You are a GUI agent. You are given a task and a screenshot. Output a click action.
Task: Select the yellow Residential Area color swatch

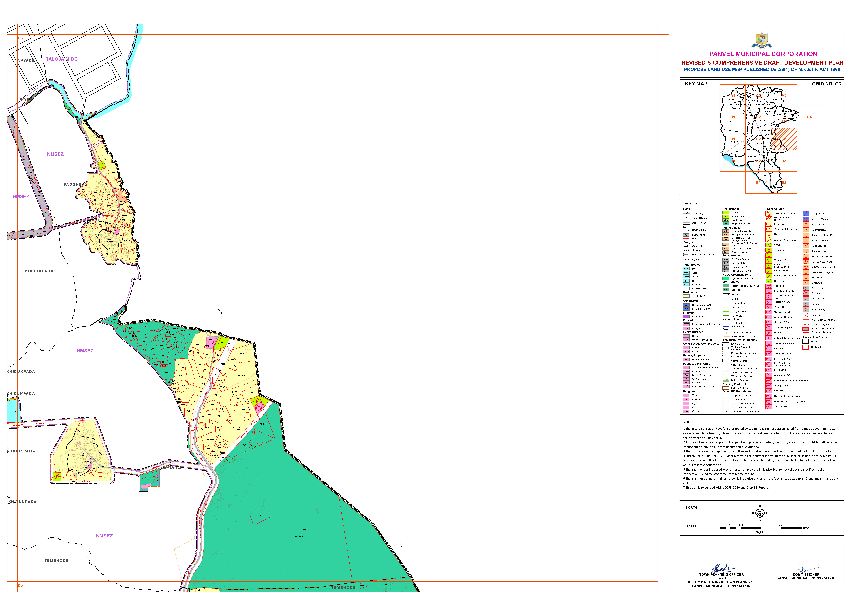(686, 296)
